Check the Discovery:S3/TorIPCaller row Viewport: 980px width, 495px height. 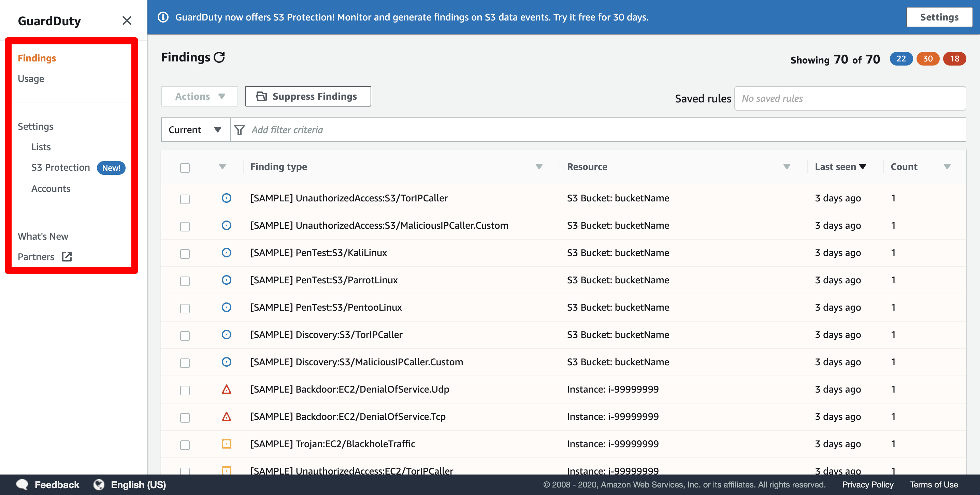(x=185, y=336)
